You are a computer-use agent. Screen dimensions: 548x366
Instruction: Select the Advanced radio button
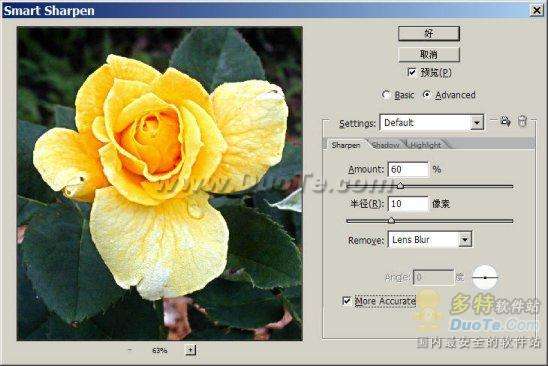(427, 95)
